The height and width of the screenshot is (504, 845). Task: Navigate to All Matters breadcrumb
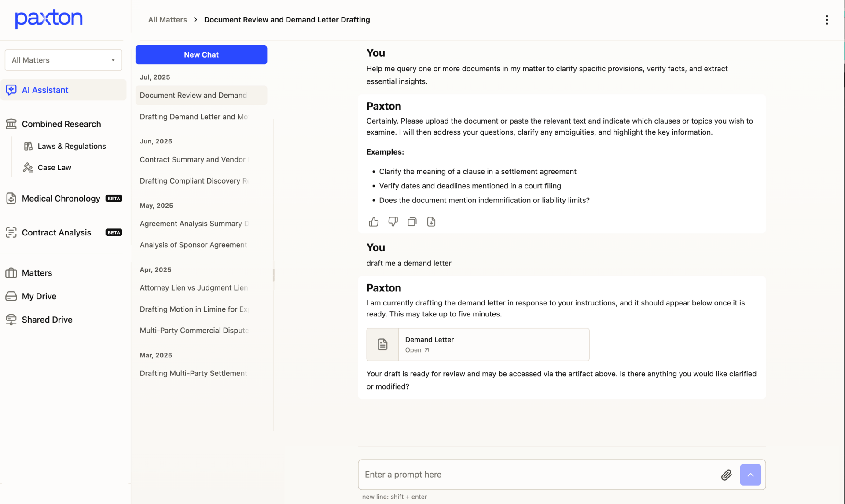167,20
